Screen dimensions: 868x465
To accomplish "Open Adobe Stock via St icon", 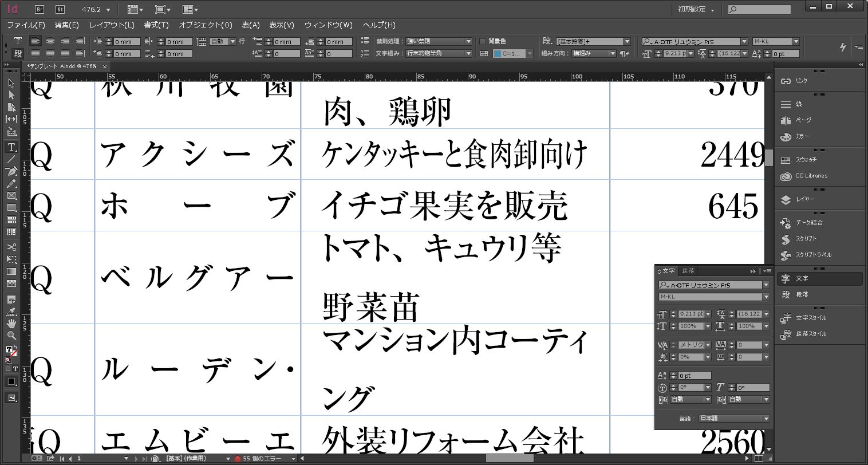I will click(x=60, y=9).
